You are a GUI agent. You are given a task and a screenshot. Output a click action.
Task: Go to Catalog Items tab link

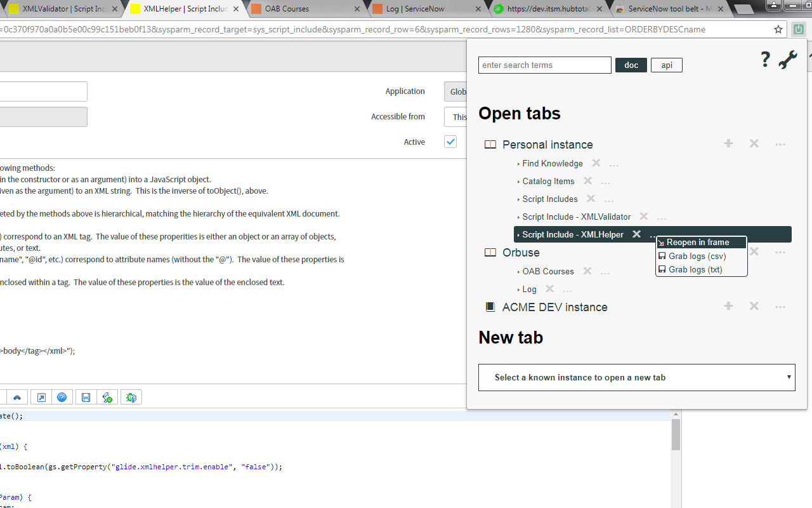click(x=549, y=181)
